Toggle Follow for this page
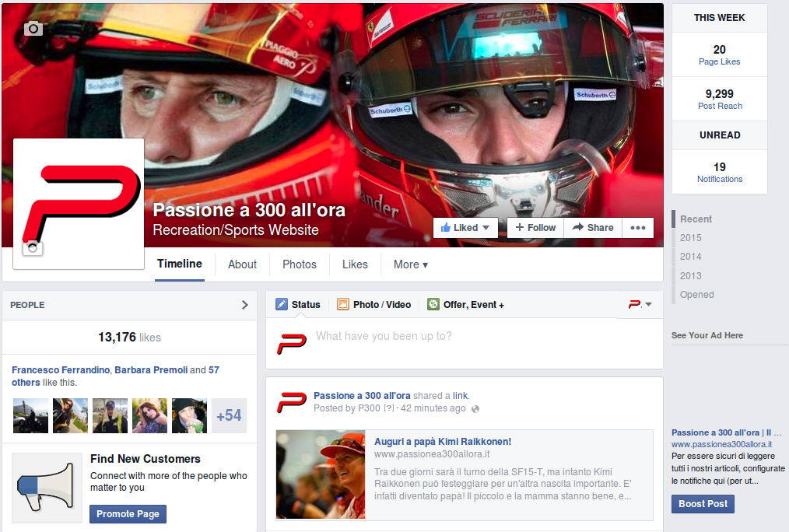789x532 pixels. pyautogui.click(x=535, y=228)
